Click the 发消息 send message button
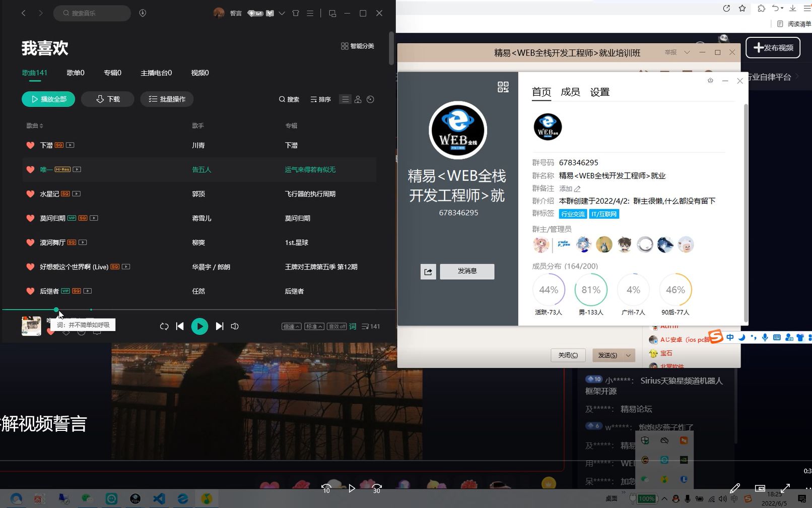Image resolution: width=812 pixels, height=508 pixels. (467, 271)
